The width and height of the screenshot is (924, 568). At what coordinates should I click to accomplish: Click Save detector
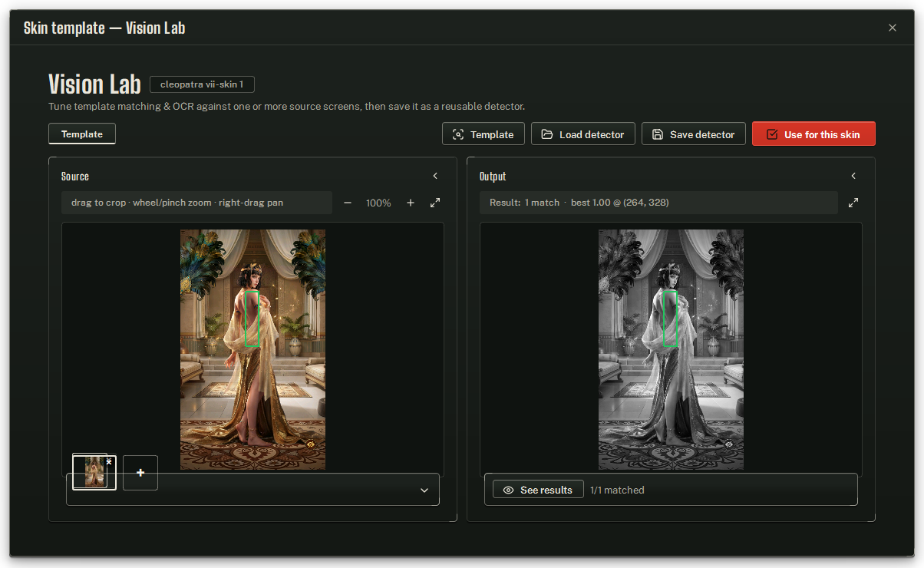693,134
